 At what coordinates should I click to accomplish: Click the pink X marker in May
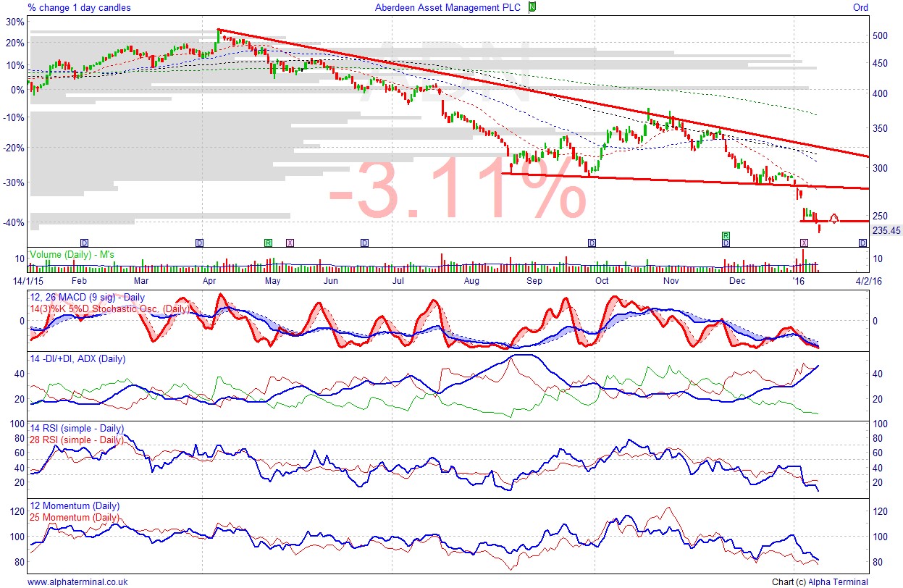tap(290, 243)
